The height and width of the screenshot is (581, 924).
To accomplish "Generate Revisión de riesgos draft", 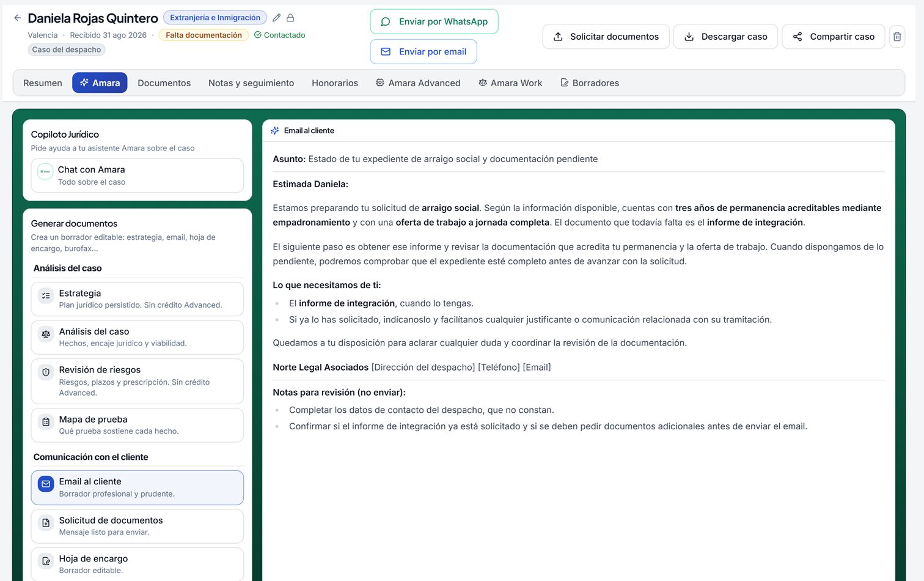I will 137,381.
